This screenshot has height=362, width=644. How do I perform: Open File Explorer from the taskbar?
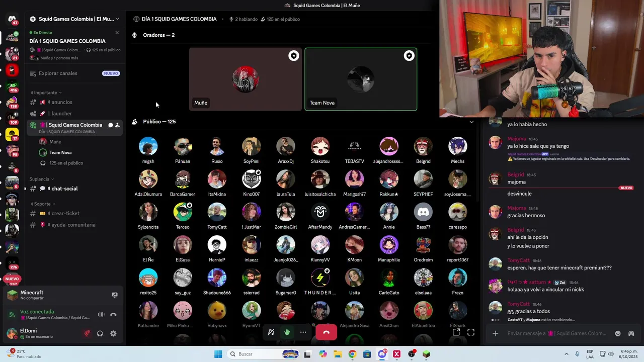(337, 354)
